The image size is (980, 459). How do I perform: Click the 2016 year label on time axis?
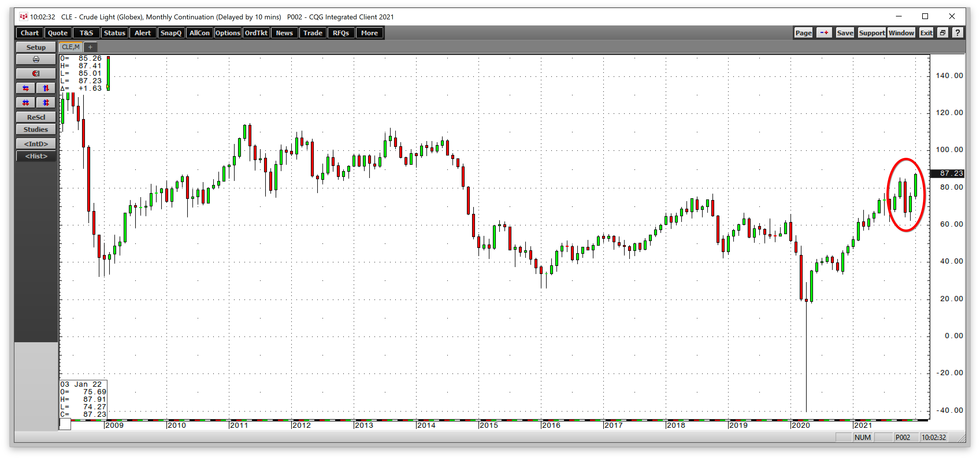coord(551,425)
